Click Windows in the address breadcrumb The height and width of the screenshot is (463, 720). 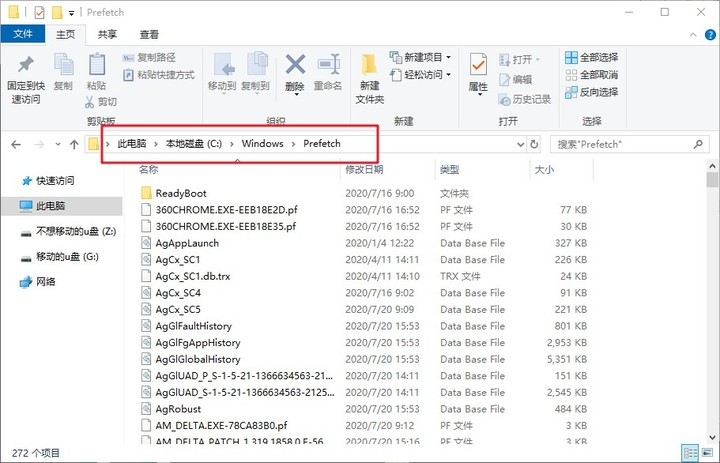(263, 144)
